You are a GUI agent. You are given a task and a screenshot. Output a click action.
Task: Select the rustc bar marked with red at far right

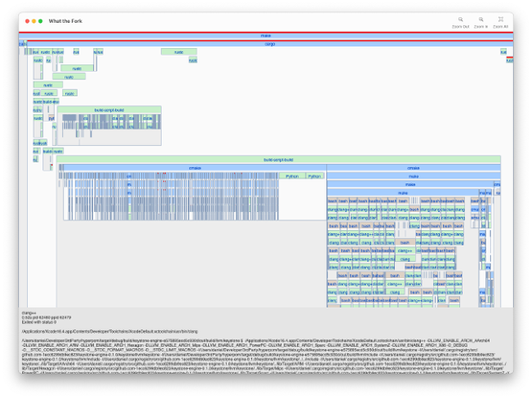(x=510, y=60)
